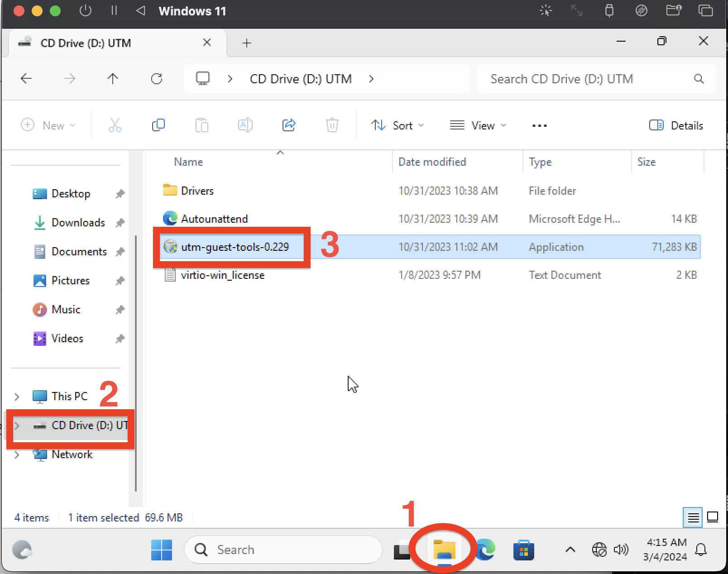
Task: Expand the Network tree node
Action: click(x=17, y=454)
